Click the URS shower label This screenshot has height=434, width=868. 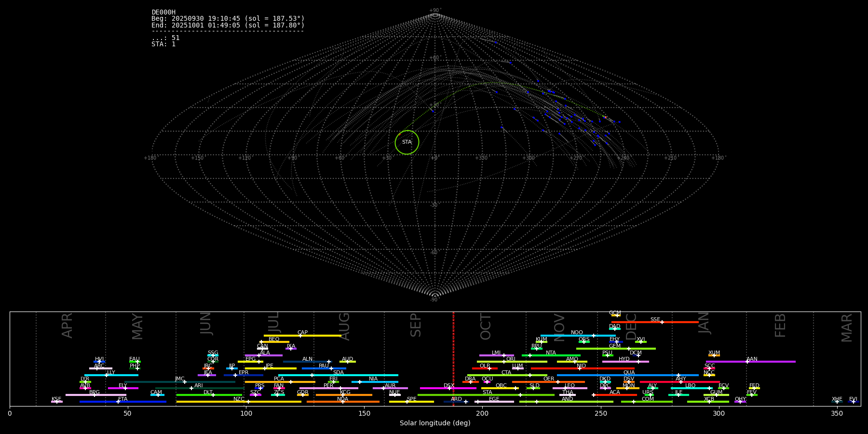pos(648,393)
